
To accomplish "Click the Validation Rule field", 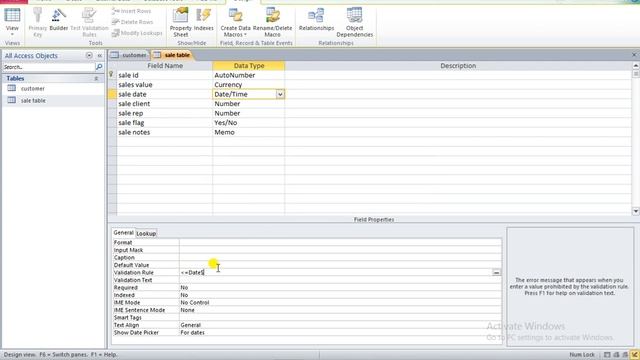I will pos(336,272).
